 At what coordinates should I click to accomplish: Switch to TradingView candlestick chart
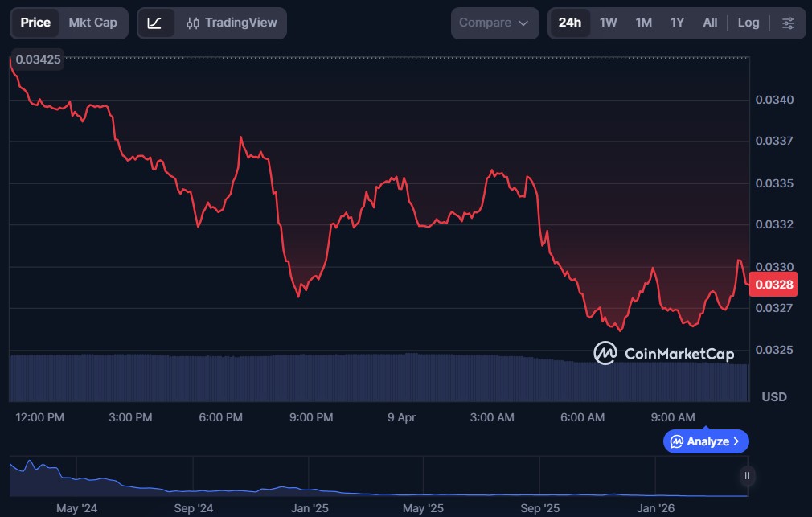pyautogui.click(x=231, y=23)
